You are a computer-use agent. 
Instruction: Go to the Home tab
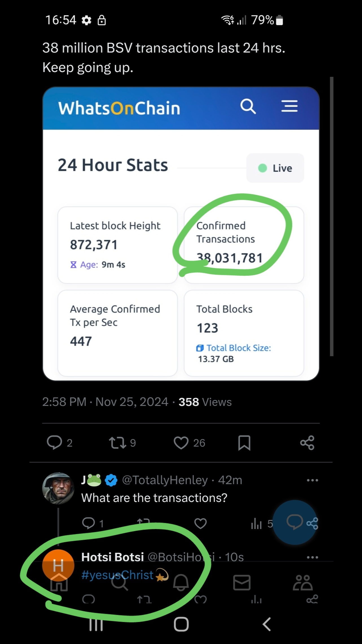[x=59, y=582]
